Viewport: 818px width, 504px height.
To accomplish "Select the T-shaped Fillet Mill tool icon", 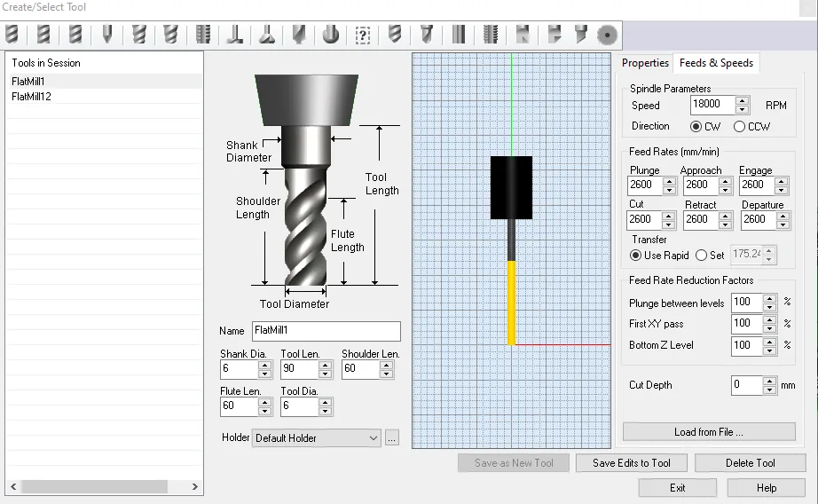I will [x=235, y=35].
